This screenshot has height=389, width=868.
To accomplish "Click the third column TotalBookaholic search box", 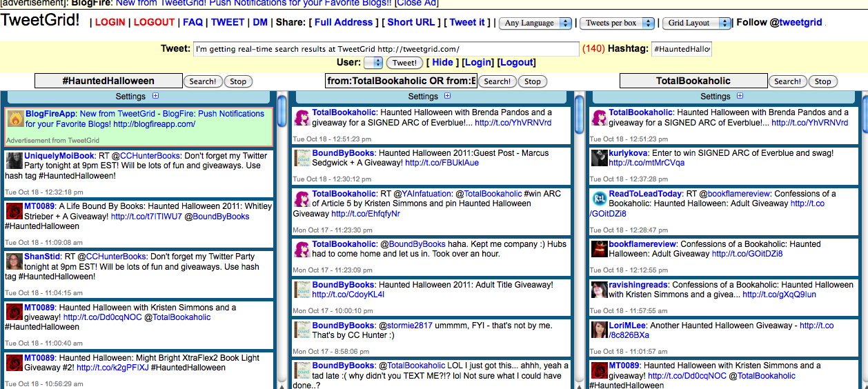I will pos(693,81).
